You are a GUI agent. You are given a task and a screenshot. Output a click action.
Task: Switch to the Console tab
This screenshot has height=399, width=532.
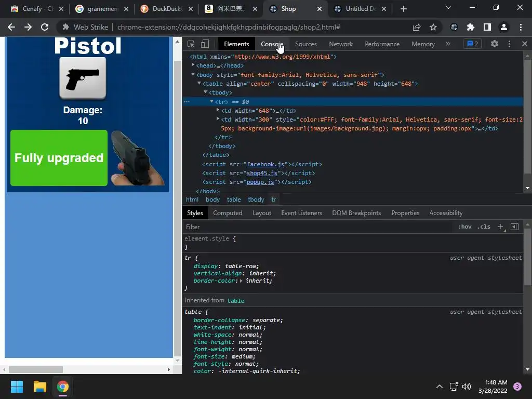(272, 44)
